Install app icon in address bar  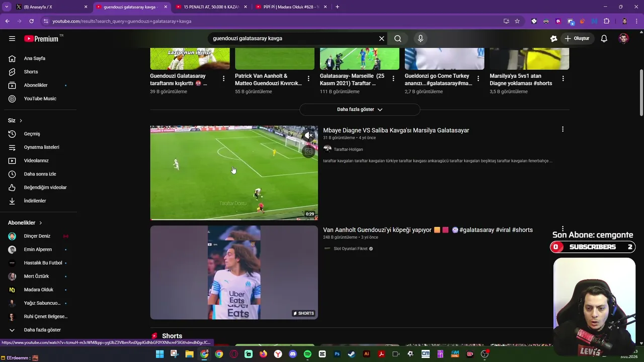(506, 21)
